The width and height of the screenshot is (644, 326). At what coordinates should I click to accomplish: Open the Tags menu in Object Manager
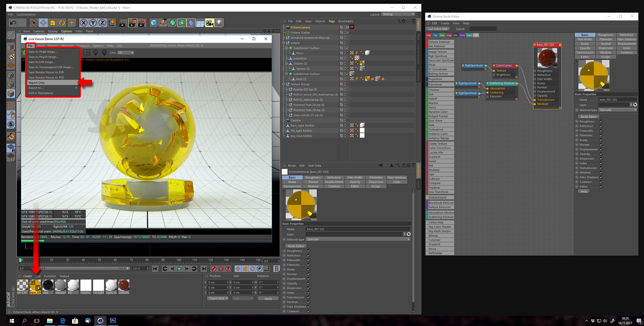point(332,21)
